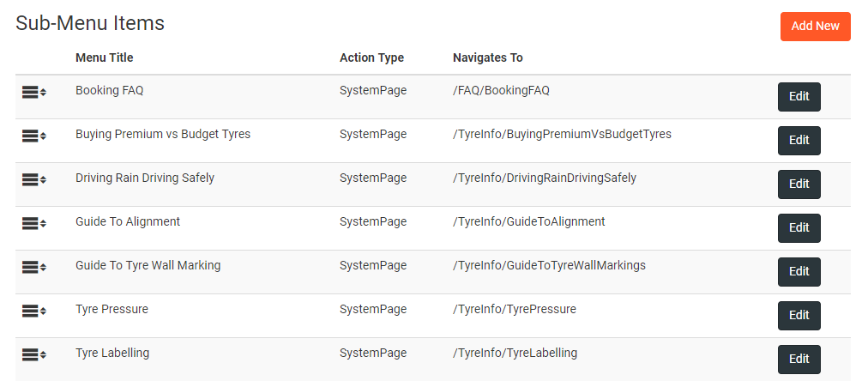This screenshot has height=387, width=868.
Task: Edit the Tyre Pressure sub-menu item
Action: coord(799,316)
